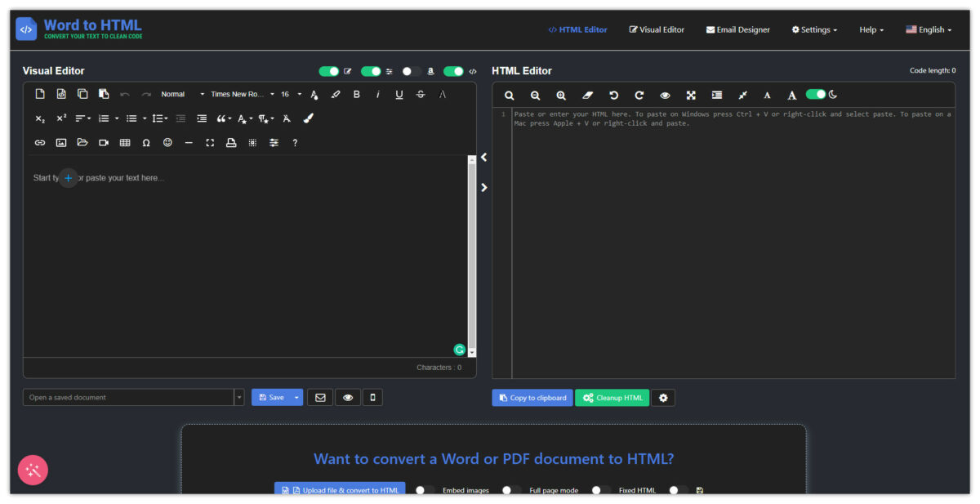Click the Cleanup HTML button

(x=612, y=398)
